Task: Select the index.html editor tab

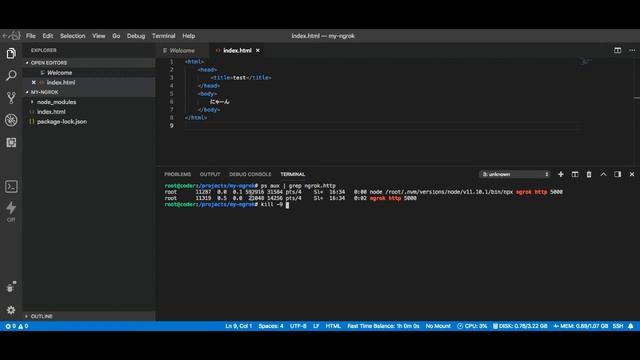Action: coord(237,51)
